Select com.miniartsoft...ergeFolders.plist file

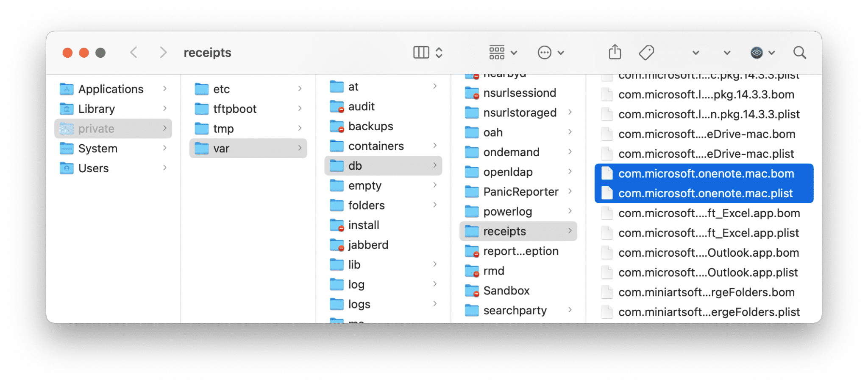coord(704,312)
